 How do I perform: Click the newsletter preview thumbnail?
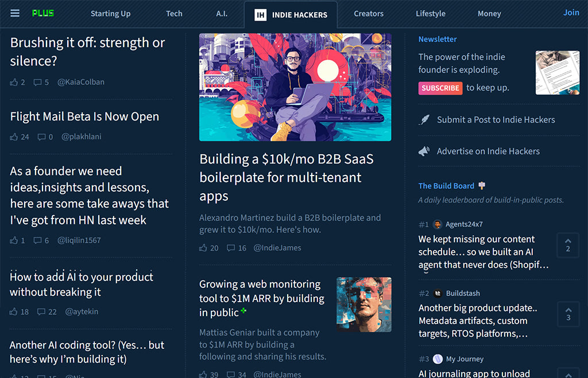pyautogui.click(x=557, y=73)
